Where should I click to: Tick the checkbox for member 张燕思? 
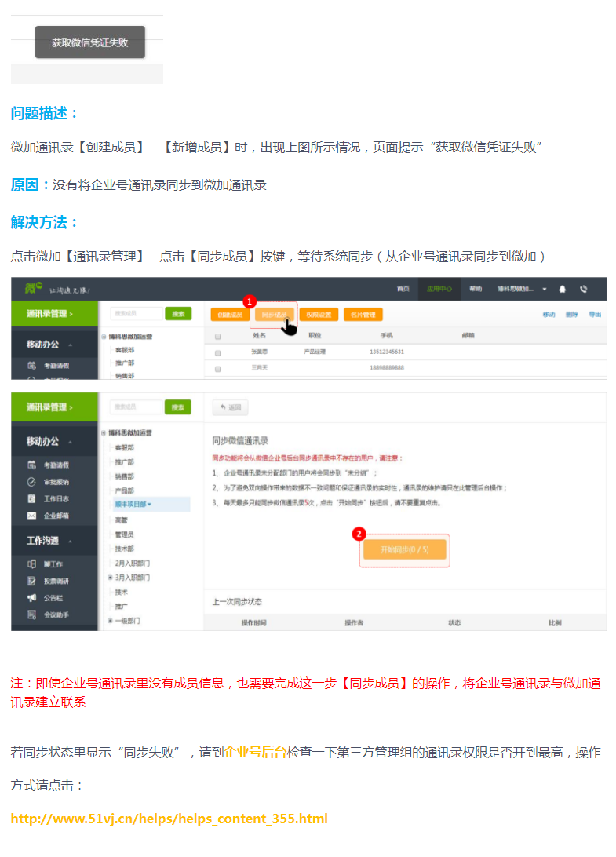tap(218, 352)
